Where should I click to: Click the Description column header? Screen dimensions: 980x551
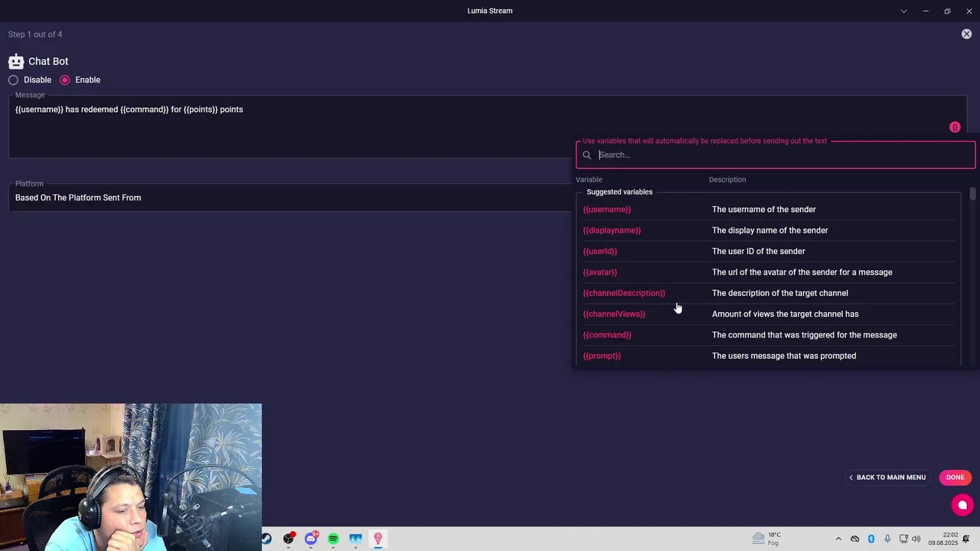pyautogui.click(x=727, y=180)
